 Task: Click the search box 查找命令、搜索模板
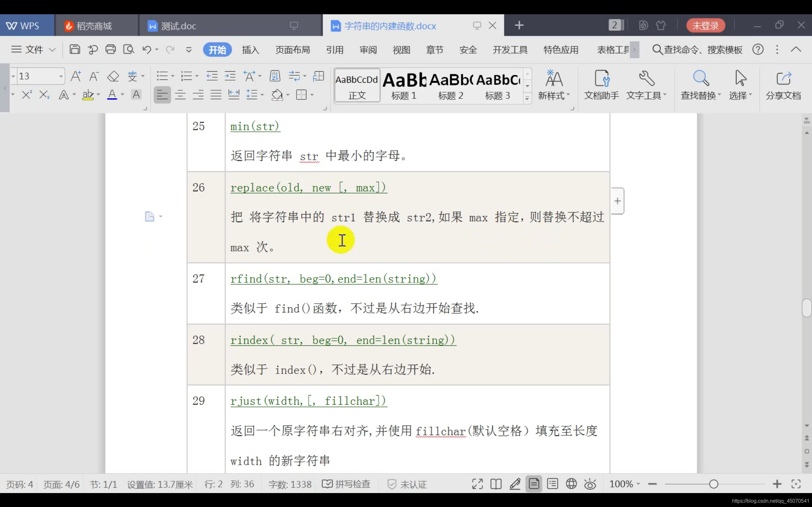[698, 50]
